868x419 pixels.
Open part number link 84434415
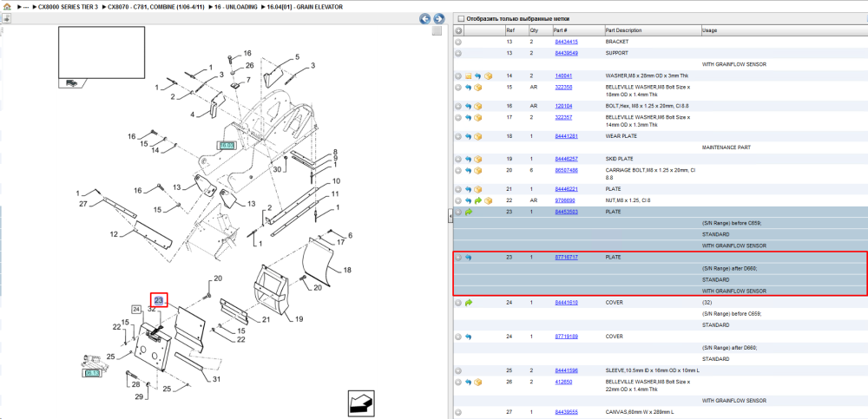[x=566, y=42]
